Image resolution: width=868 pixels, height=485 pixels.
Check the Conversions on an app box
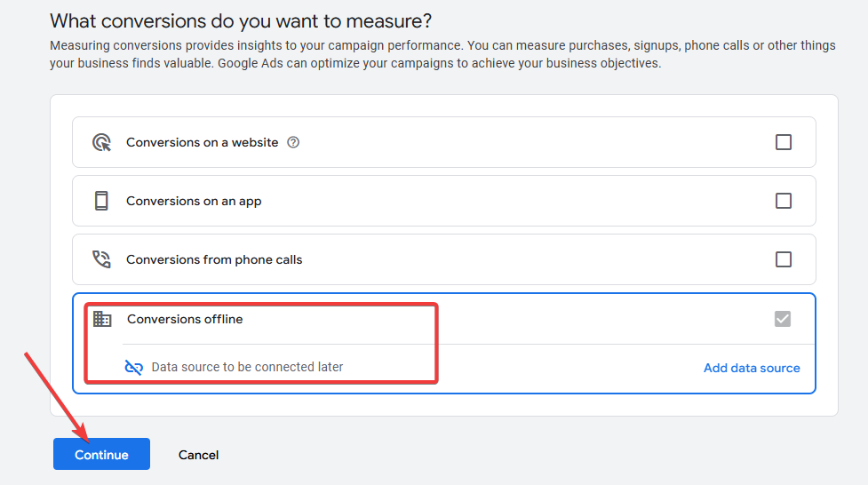click(784, 201)
